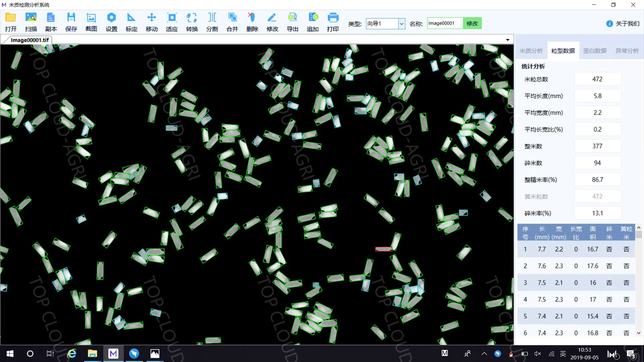Viewport: 644px width, 362px height.
Task: Activate the 移动 move tool
Action: (x=152, y=22)
